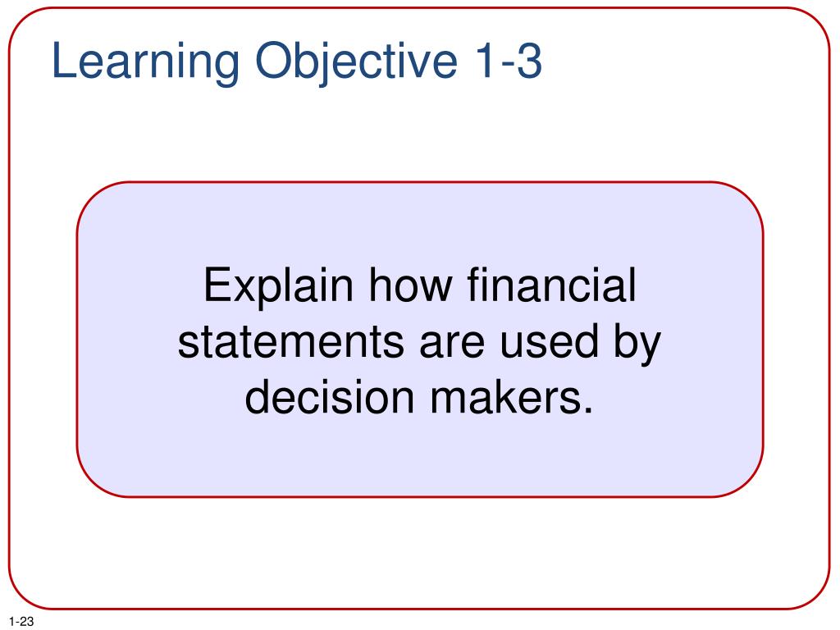
Task: Click the word 'decision' in the last line
Action: point(330,397)
